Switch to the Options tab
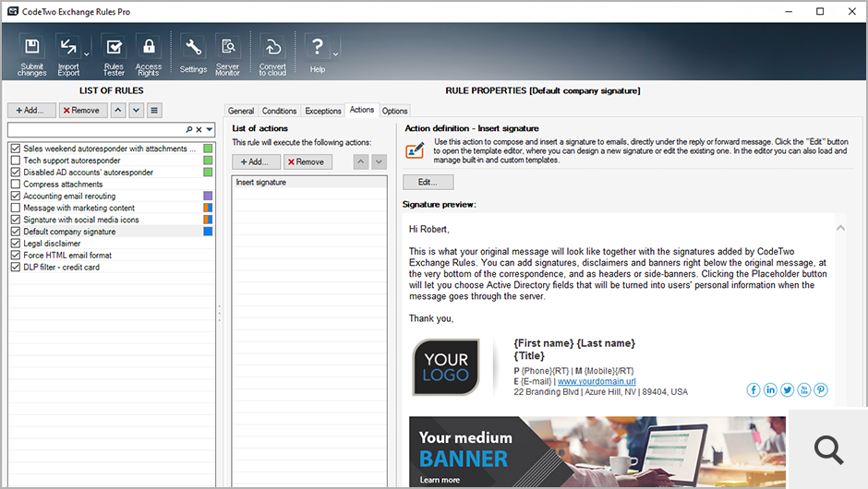This screenshot has width=868, height=489. tap(394, 111)
